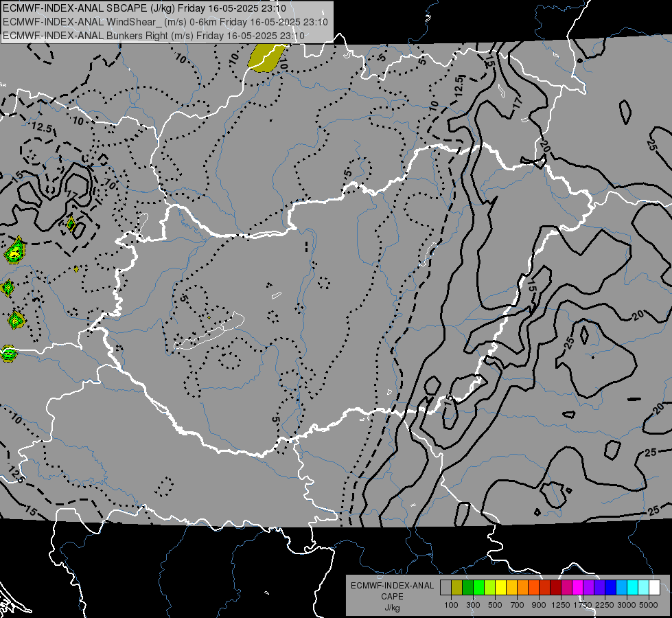Click the legend value 1250
The height and width of the screenshot is (618, 672).
561,605
